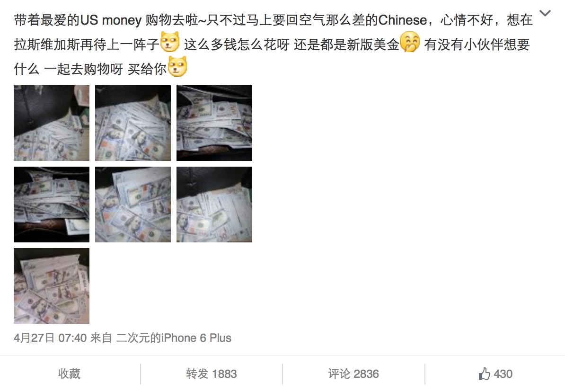Click the first doge emoji after 一阵子
The width and height of the screenshot is (565, 392).
tap(169, 42)
